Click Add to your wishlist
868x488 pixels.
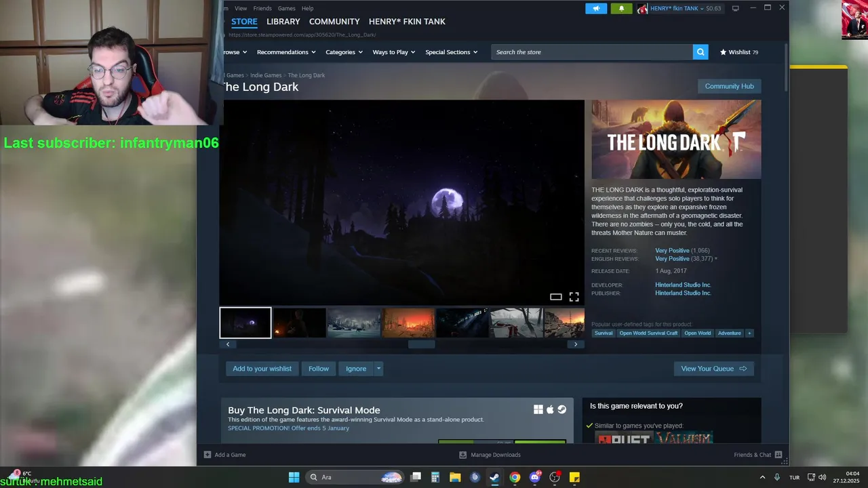tap(262, 369)
